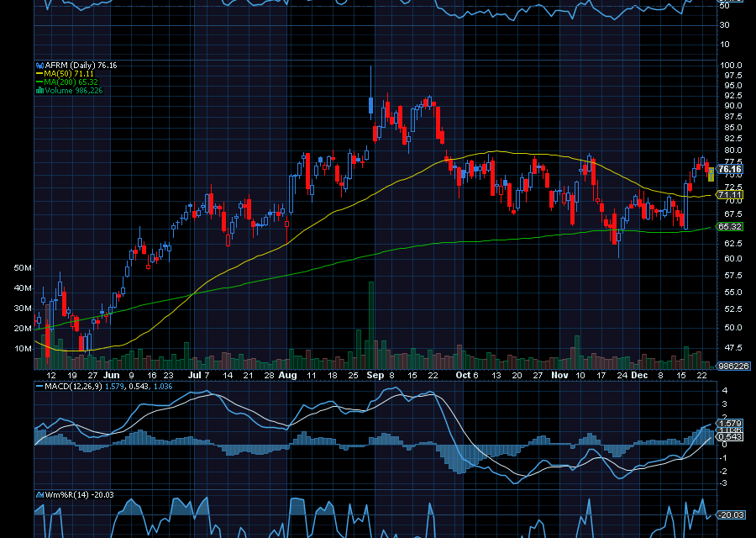Image resolution: width=756 pixels, height=538 pixels.
Task: Click the AFRM candlestick chart icon
Action: [39, 64]
